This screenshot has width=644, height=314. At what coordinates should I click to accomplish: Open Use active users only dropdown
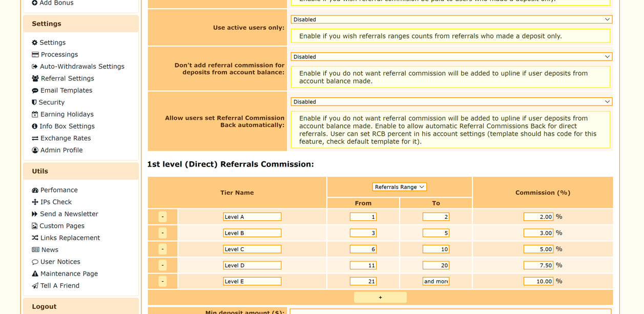451,19
